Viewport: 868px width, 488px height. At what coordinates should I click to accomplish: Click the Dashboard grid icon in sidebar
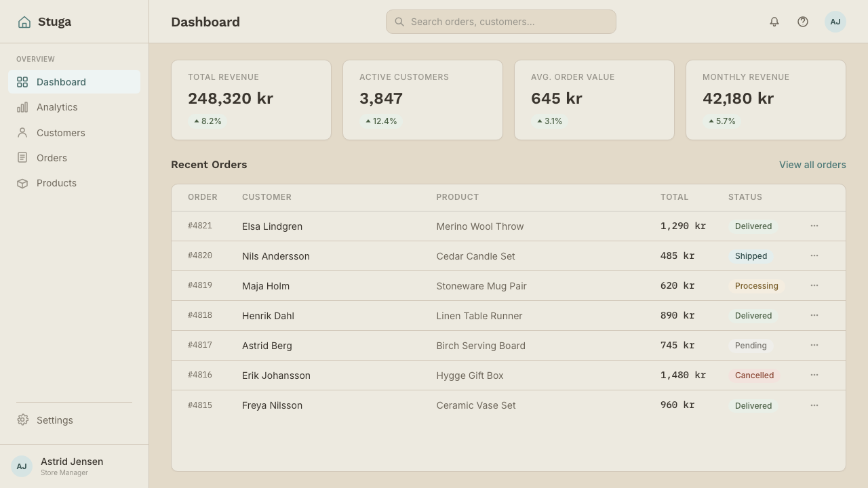point(22,82)
